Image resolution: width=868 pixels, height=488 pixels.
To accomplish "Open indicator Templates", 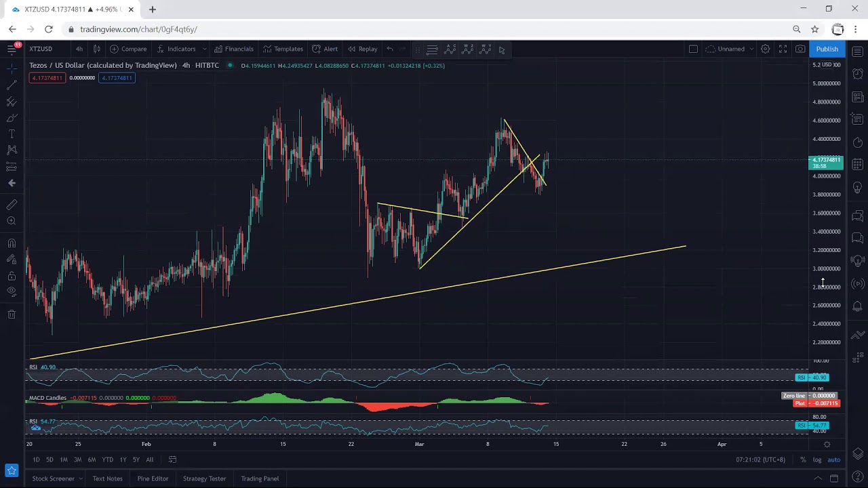I will point(283,49).
